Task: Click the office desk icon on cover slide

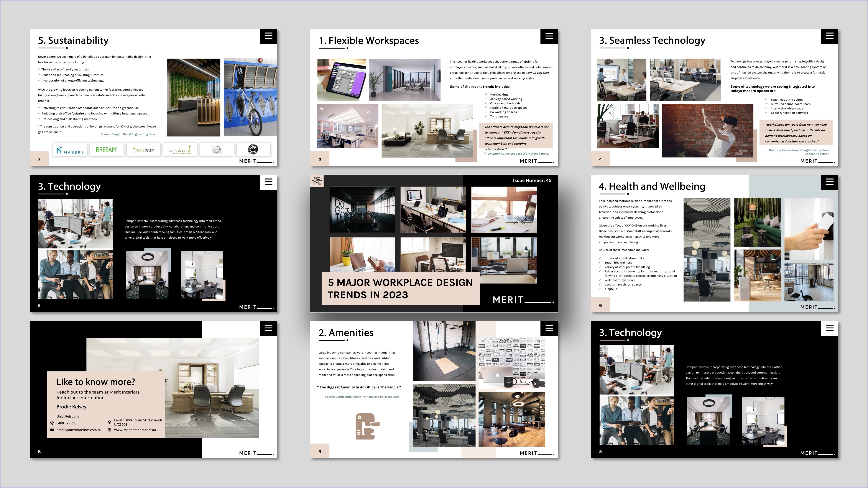Action: 317,181
